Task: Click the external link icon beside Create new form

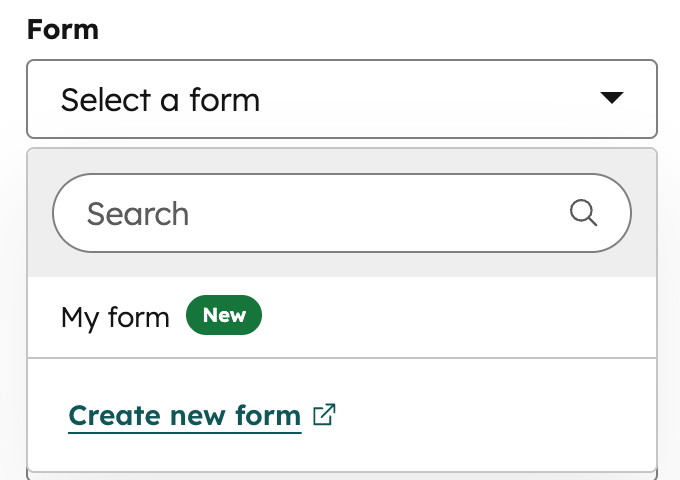Action: pos(324,415)
